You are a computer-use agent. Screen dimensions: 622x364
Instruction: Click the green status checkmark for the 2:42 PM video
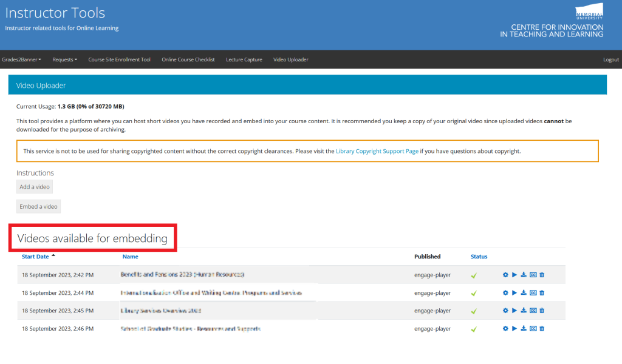pos(474,275)
